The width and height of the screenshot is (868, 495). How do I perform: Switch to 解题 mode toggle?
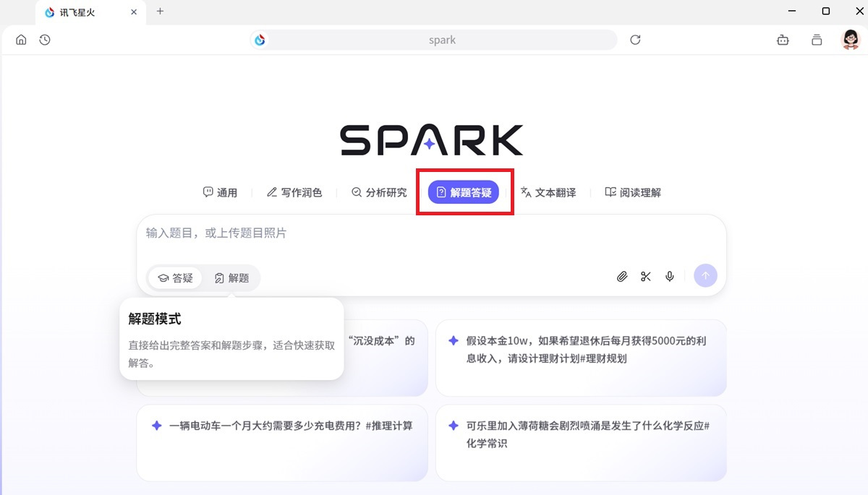coord(231,277)
